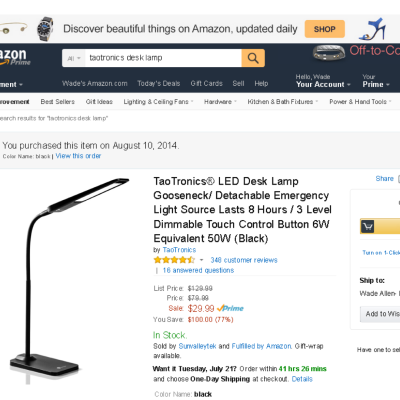Click the orange search magnifier button
Viewport: 400px width, 400px height.
[x=253, y=58]
